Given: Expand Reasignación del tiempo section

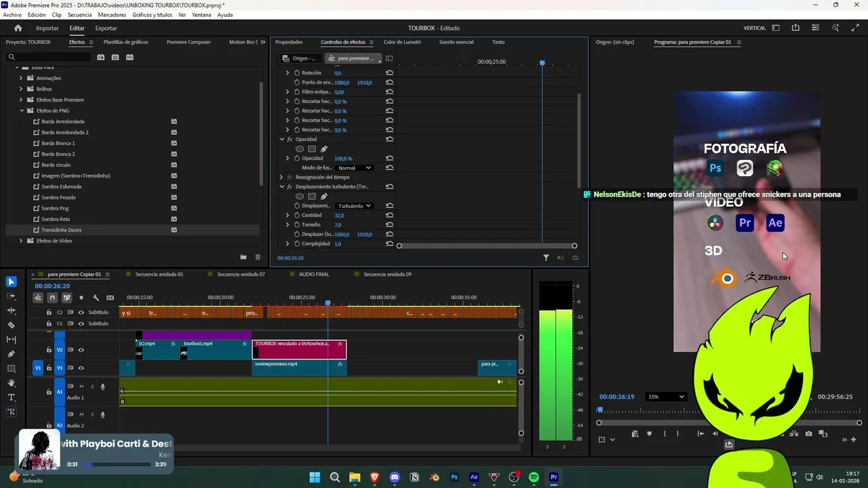Looking at the screenshot, I should (x=282, y=177).
